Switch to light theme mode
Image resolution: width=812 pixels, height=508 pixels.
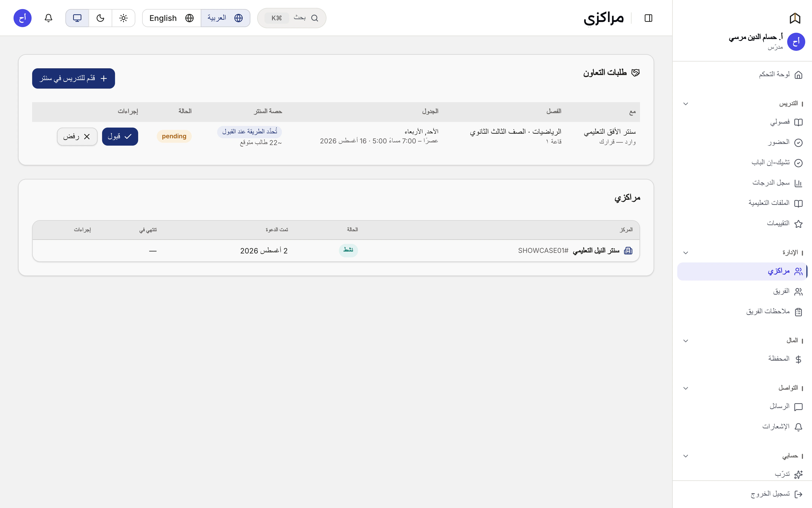123,18
